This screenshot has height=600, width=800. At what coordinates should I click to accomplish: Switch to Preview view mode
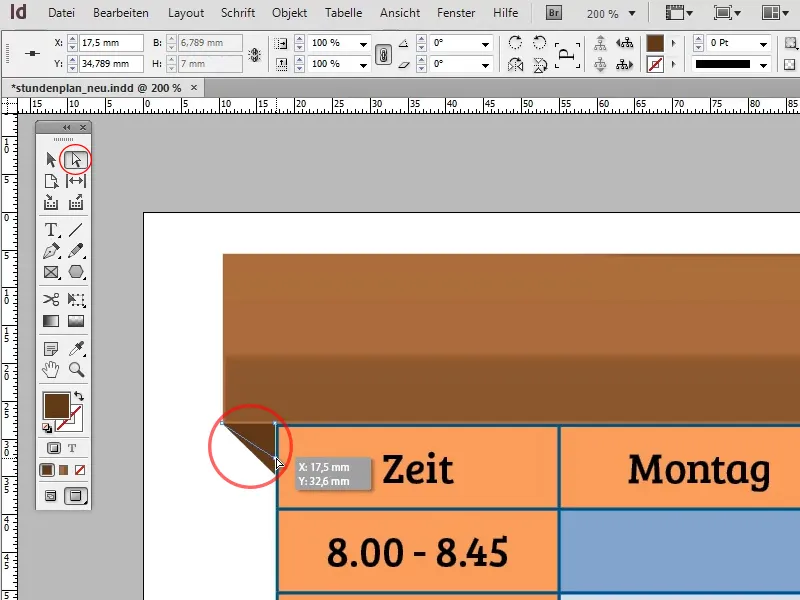pos(76,495)
